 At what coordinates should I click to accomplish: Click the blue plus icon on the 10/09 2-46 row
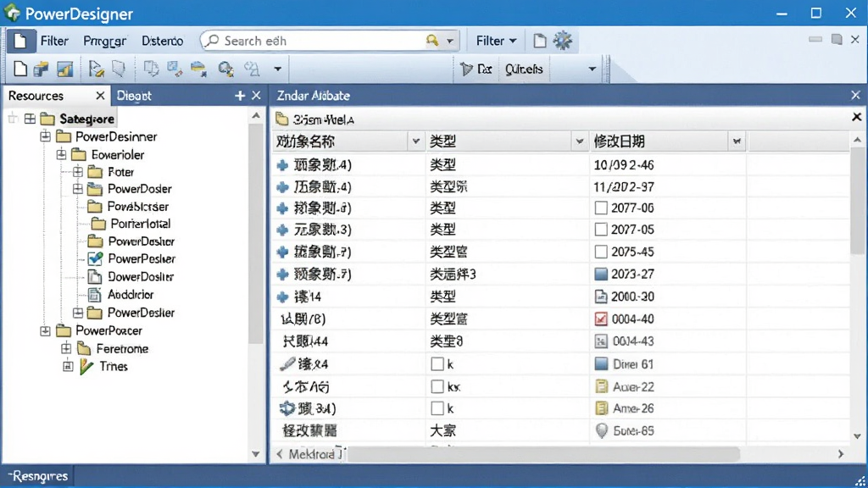point(283,165)
